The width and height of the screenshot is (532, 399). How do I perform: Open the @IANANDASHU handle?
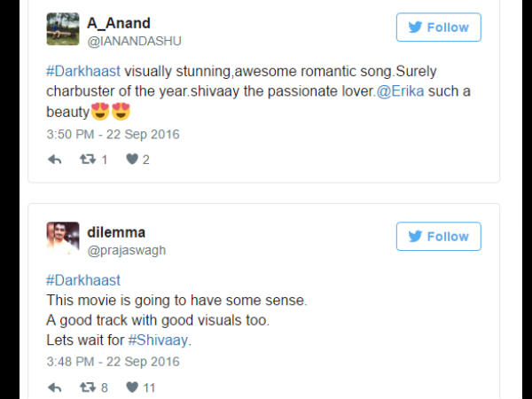[x=134, y=41]
